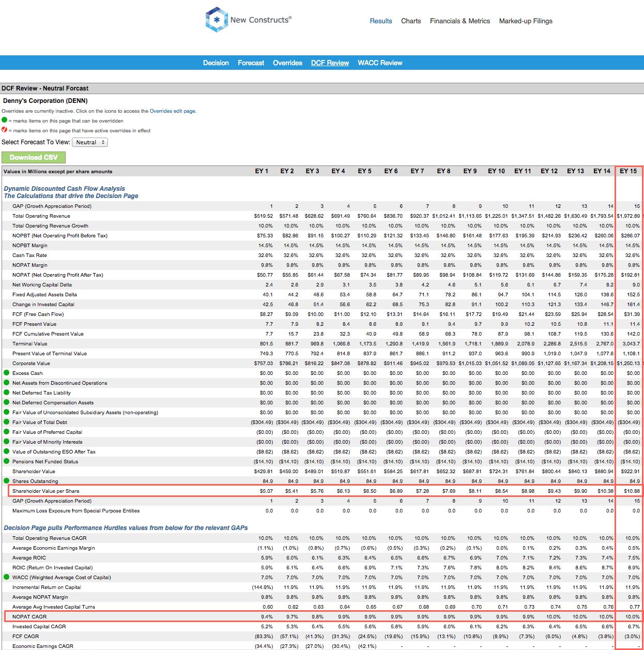Click the Decision Page pulls Performance Hurdles heading

tap(126, 528)
